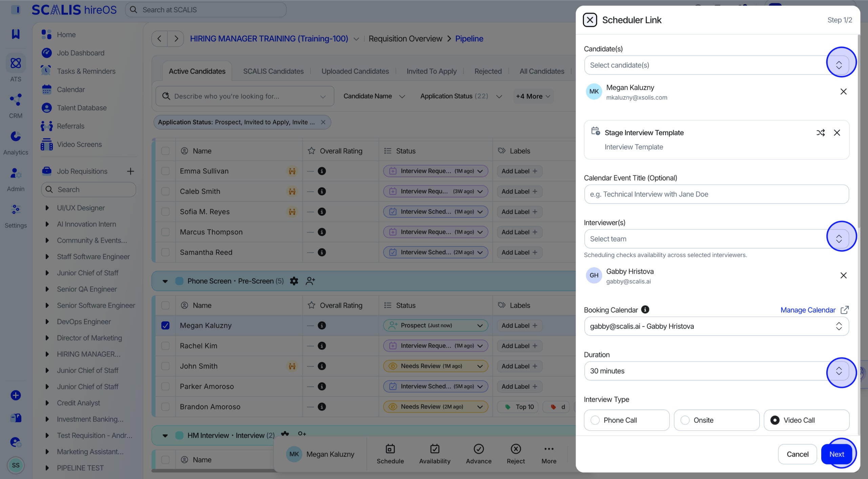The width and height of the screenshot is (868, 479).
Task: Switch to Rejected tab
Action: (488, 71)
